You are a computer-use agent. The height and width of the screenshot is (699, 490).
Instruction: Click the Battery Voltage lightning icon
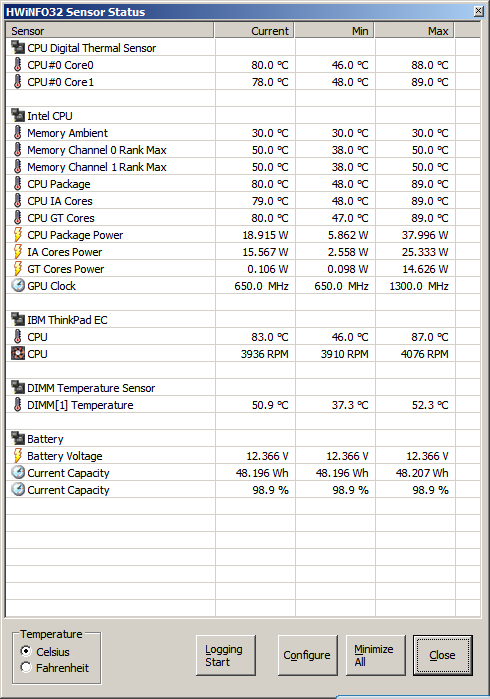click(17, 456)
